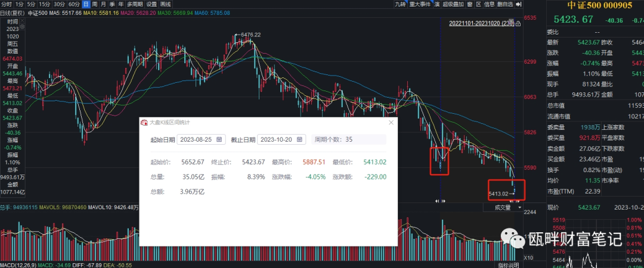Screen dimensions: 644x268
Task: Activate the 画线 drawing tool
Action: 165,4
